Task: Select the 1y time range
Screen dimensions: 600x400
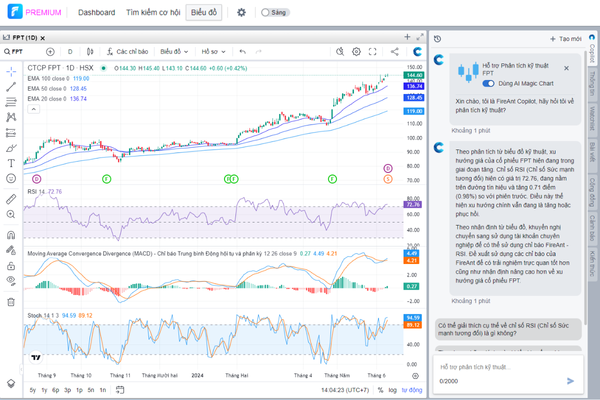Action: [x=44, y=390]
